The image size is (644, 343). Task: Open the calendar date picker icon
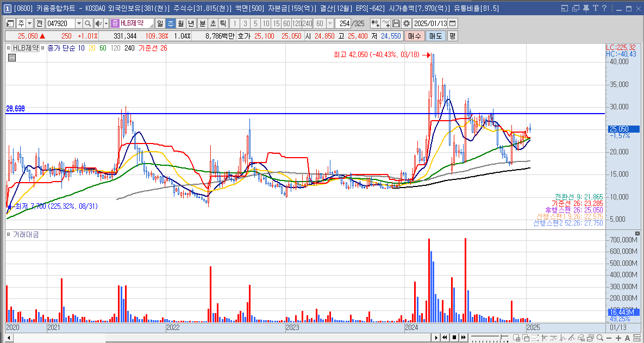point(452,23)
